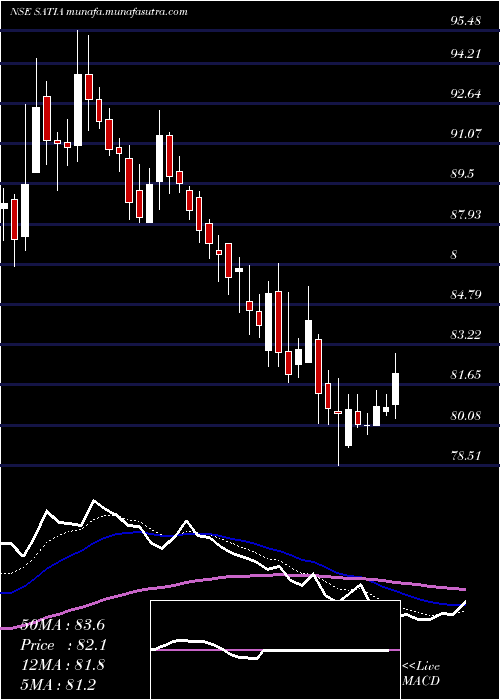Viewport: 500px width, 700px height.
Task: Select the 84.79 price axis label
Action: tap(466, 295)
